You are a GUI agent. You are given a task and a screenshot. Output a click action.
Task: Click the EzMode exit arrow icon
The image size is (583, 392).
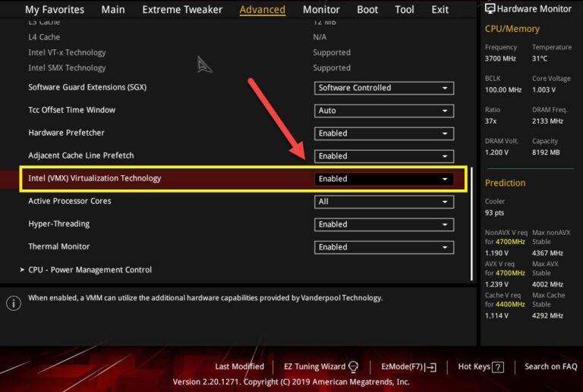click(431, 368)
